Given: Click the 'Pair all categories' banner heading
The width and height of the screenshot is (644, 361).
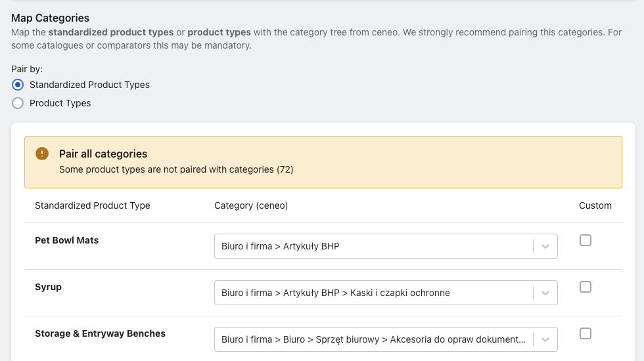Looking at the screenshot, I should click(x=103, y=154).
